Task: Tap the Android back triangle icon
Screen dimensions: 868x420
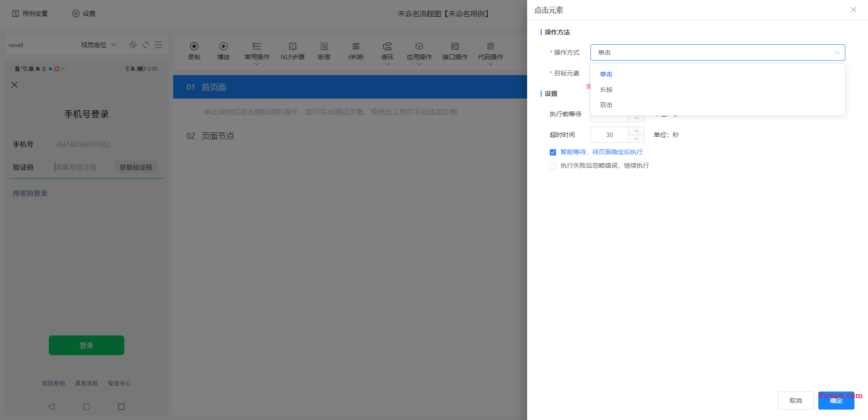Action: tap(52, 406)
